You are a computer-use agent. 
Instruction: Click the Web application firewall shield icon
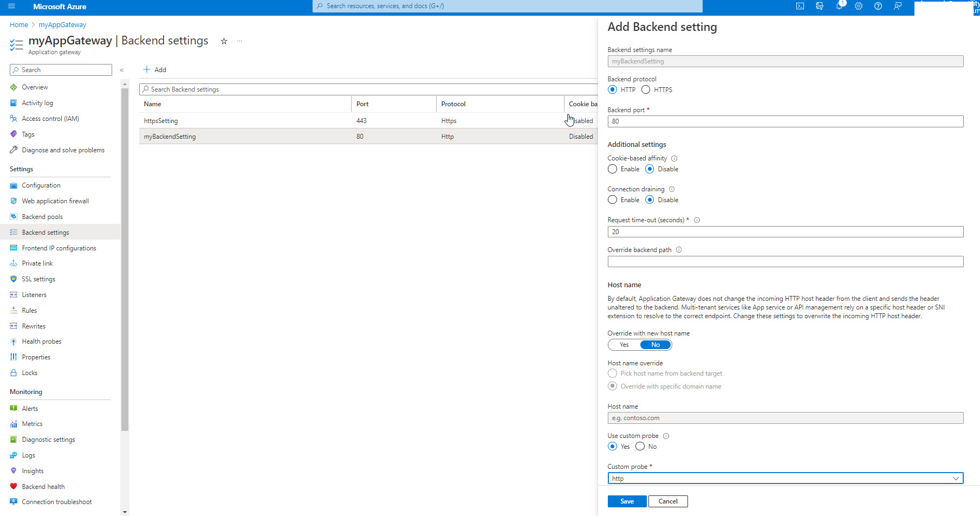(14, 201)
